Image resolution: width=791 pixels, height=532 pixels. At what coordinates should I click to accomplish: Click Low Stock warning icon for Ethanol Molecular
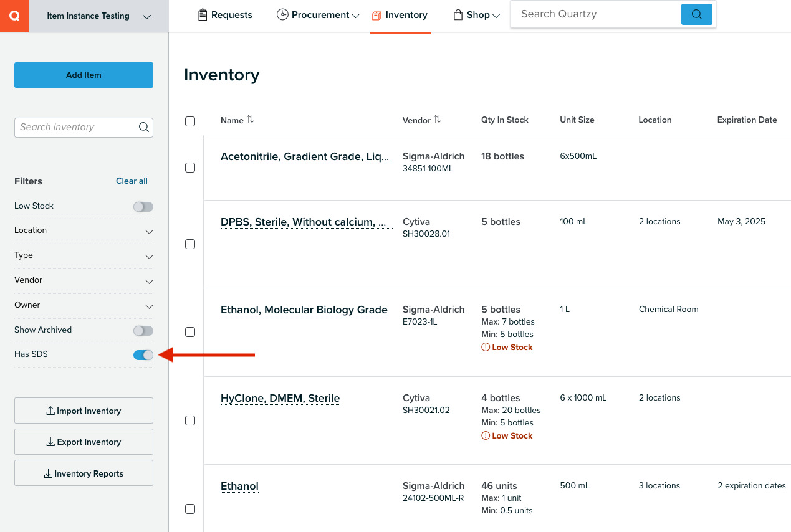(x=486, y=347)
